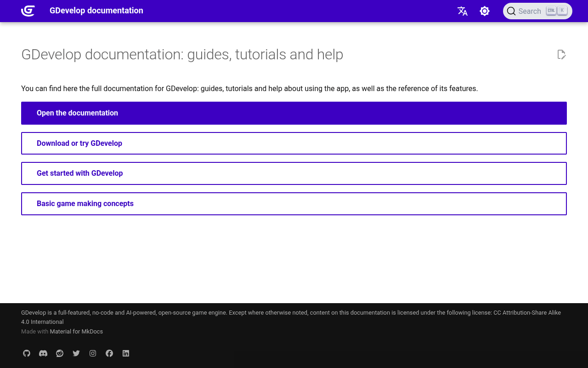Open the documentation button

click(294, 113)
